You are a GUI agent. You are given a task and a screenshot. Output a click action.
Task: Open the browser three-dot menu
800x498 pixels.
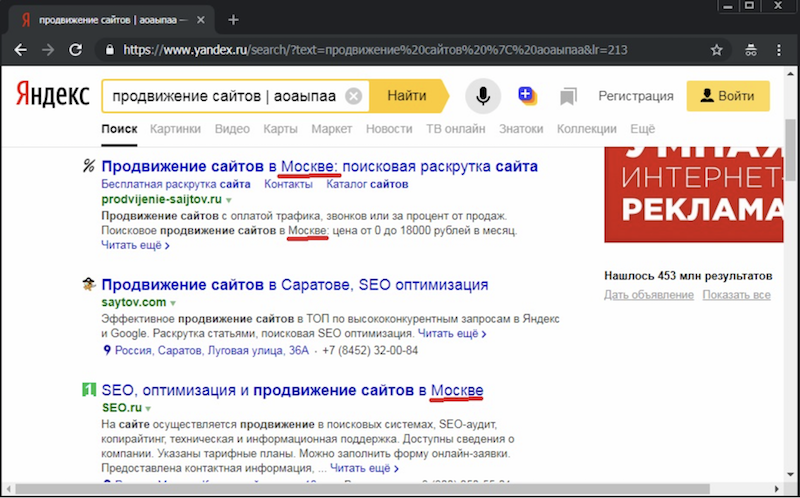pyautogui.click(x=779, y=50)
